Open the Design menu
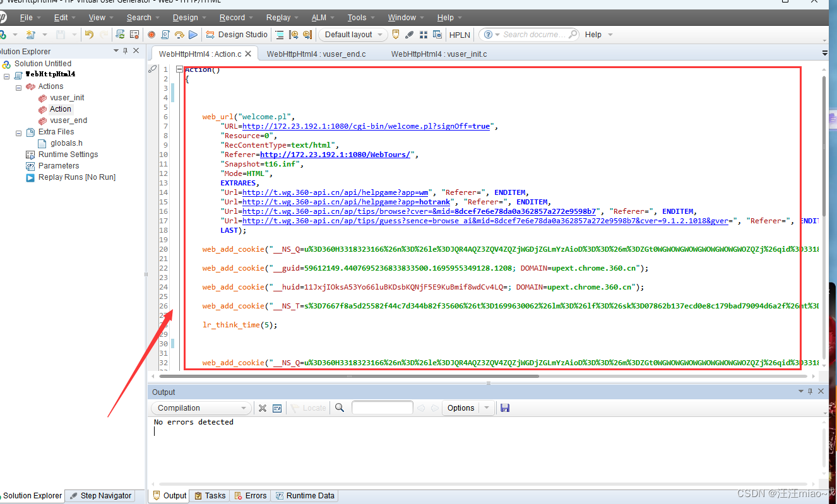 pyautogui.click(x=189, y=18)
